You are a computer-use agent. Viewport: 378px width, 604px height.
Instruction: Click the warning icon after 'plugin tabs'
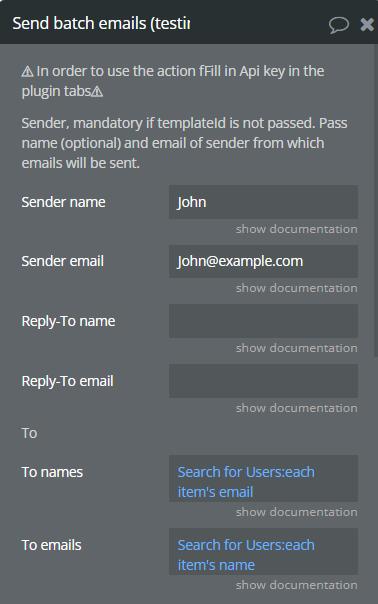[97, 92]
